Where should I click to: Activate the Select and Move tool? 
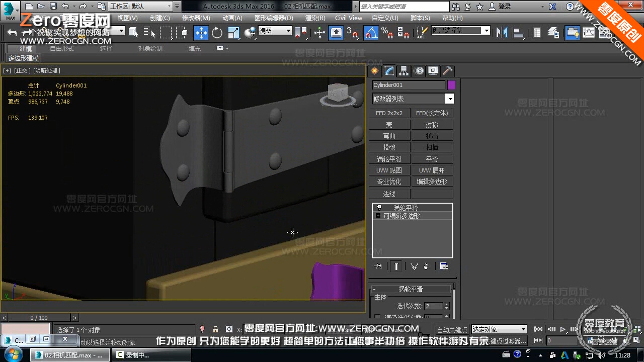click(201, 33)
